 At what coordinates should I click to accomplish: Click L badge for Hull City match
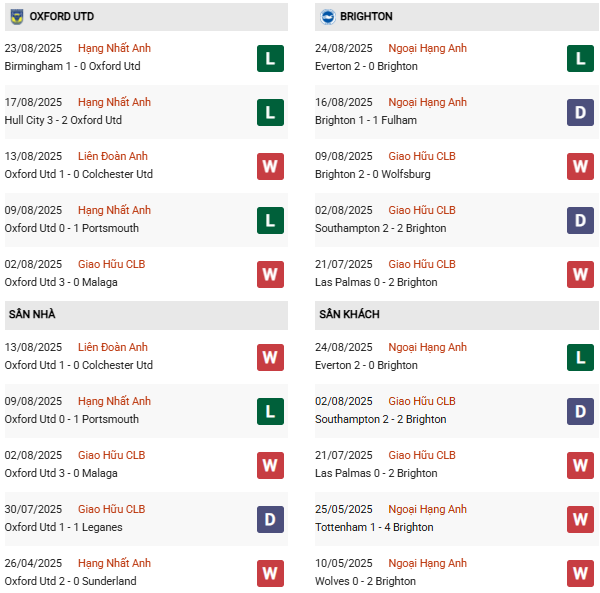click(270, 112)
